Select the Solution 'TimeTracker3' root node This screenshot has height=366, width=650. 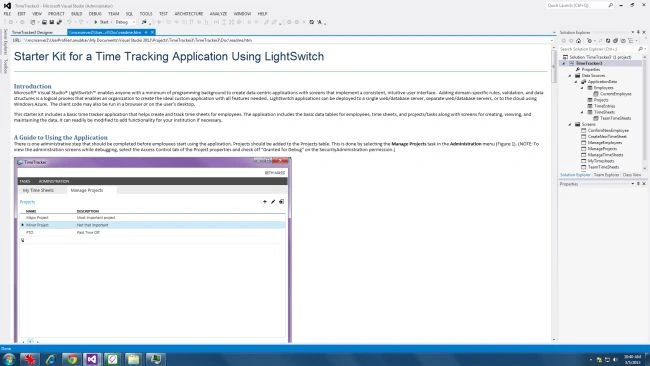coord(600,57)
